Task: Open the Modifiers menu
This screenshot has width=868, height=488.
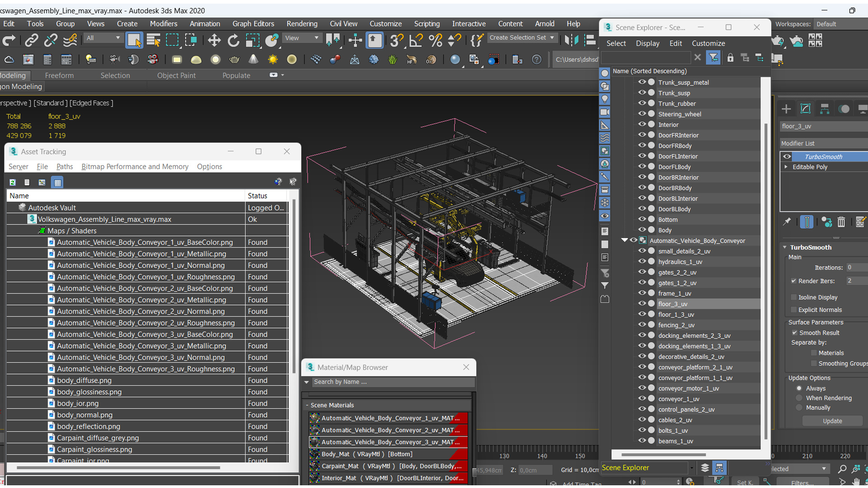Action: point(163,23)
